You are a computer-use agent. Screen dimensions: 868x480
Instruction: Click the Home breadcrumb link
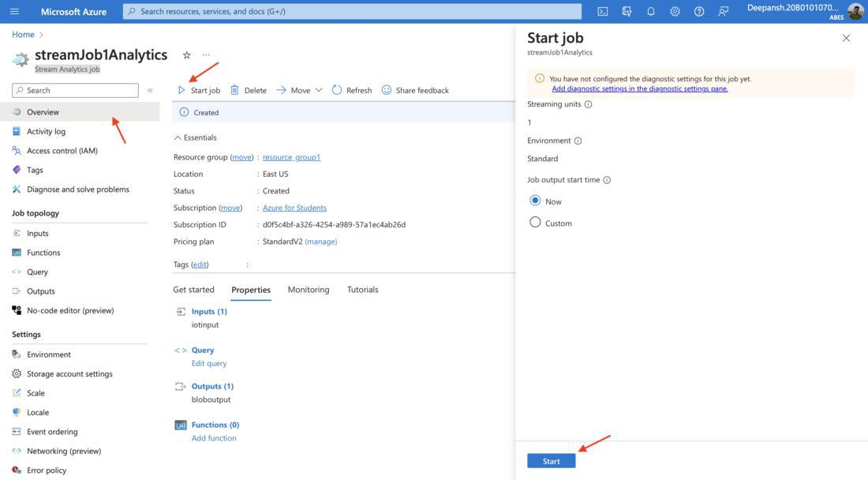(23, 34)
